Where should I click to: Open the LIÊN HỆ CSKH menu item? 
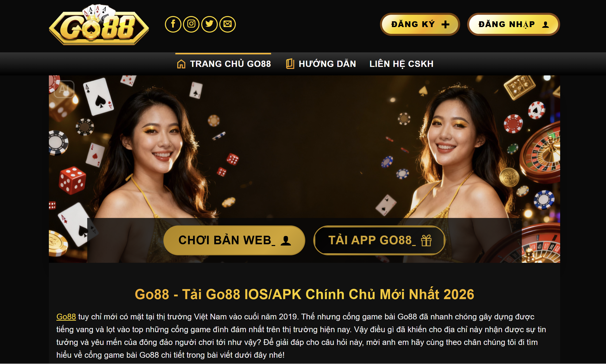click(x=401, y=64)
